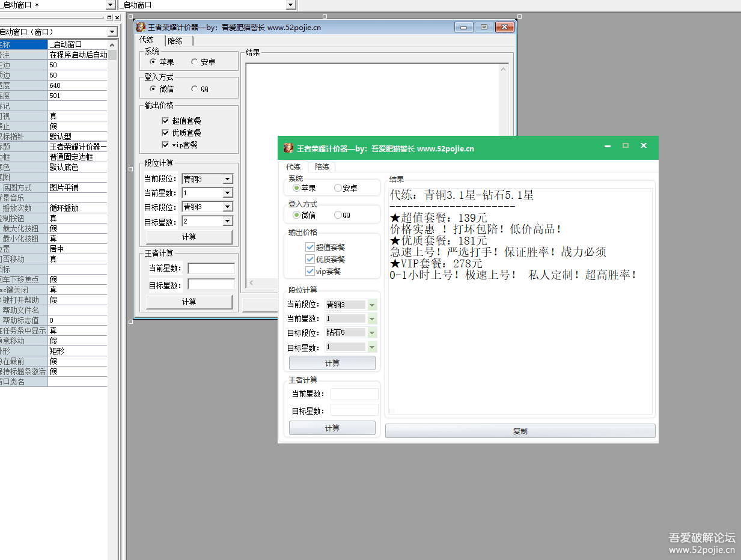Click the game icon in the green title bar

288,148
